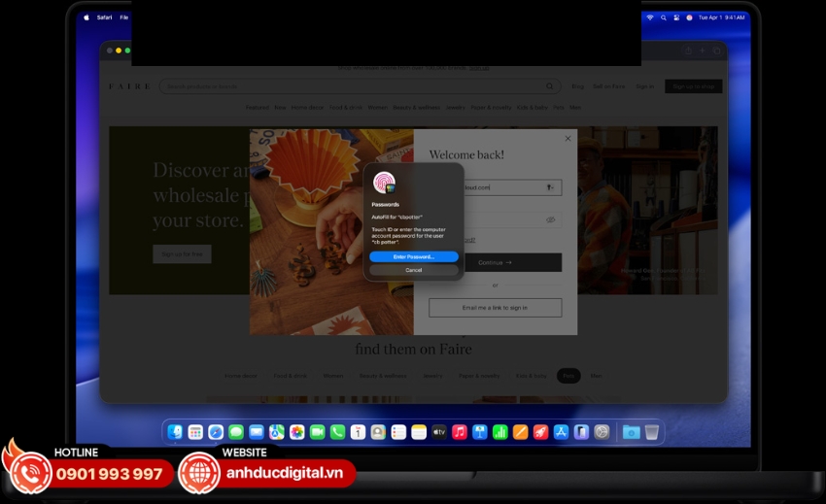Viewport: 826px width, 504px height.
Task: Launch Launchpad from the Dock
Action: pos(195,432)
